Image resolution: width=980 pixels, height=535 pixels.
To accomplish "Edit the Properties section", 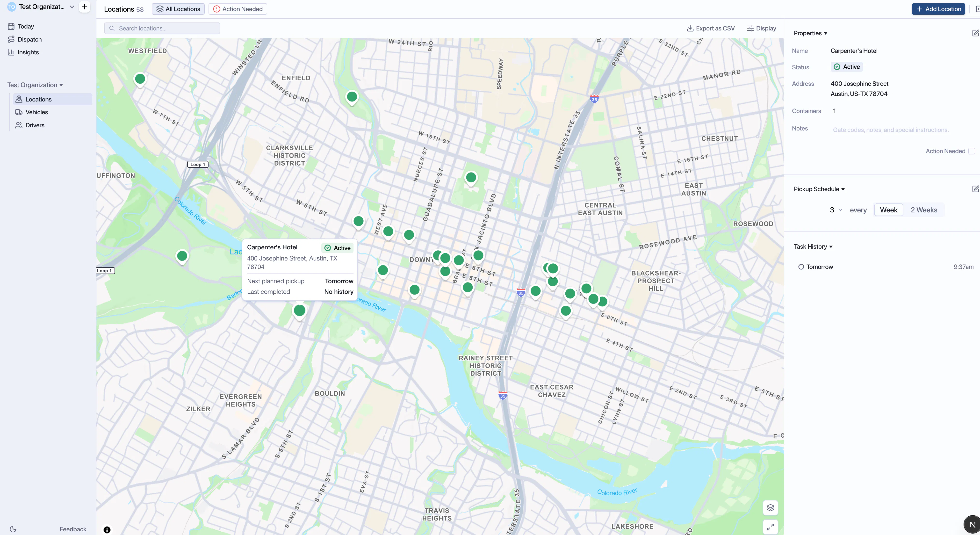I will [975, 33].
